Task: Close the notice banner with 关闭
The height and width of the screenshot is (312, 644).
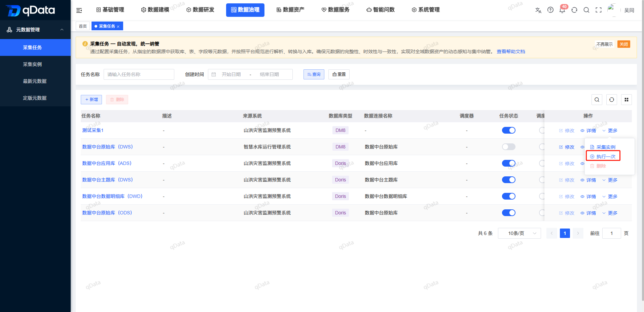Action: tap(624, 44)
